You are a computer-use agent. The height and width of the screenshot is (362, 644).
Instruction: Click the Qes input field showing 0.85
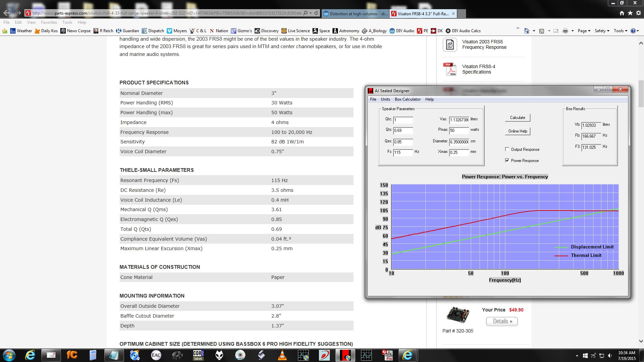point(403,142)
